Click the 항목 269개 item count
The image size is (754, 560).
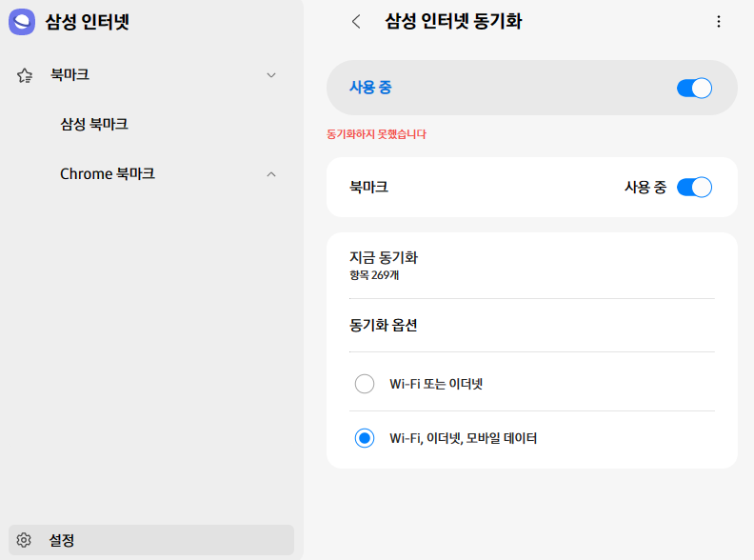(x=374, y=275)
